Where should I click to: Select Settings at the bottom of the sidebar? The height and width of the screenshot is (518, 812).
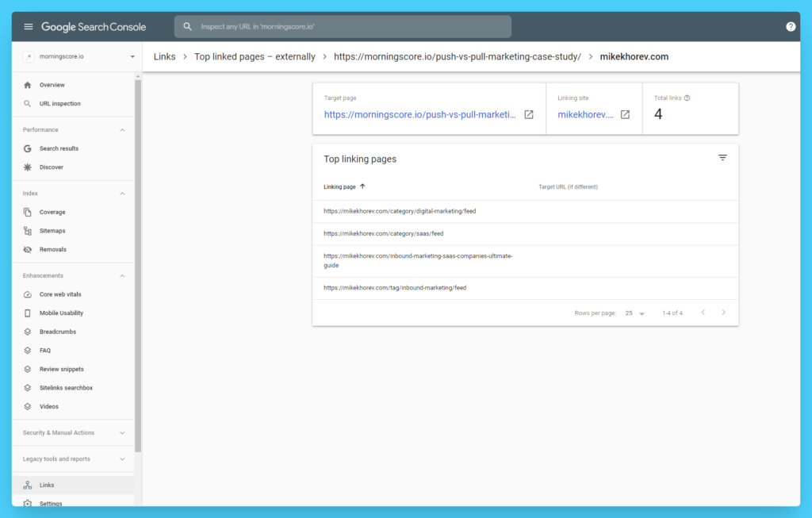[50, 503]
